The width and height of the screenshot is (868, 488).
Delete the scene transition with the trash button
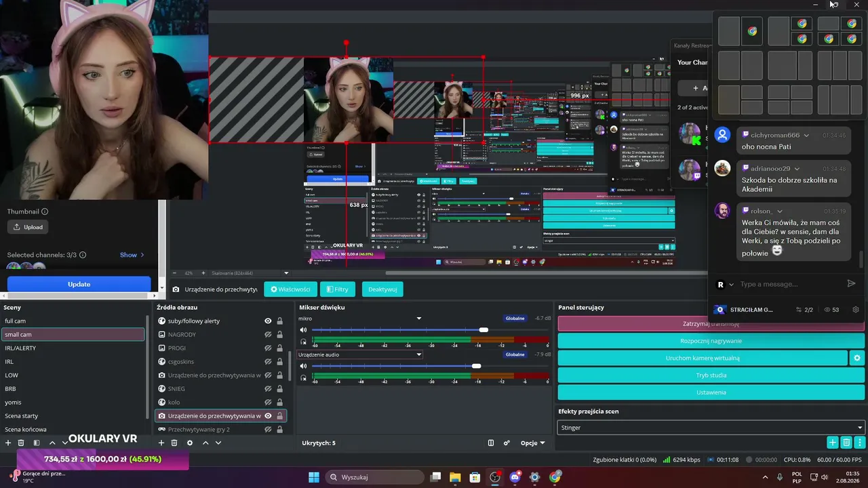tap(846, 443)
